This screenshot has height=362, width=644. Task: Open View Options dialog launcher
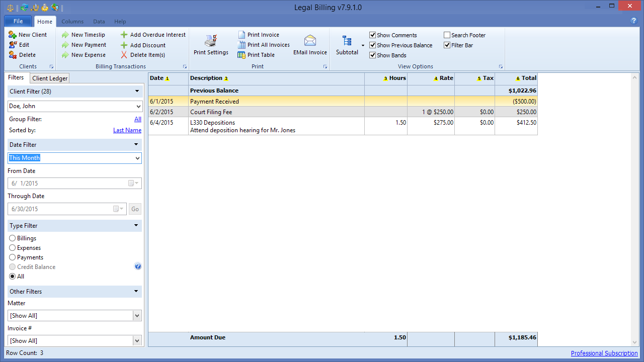[501, 67]
